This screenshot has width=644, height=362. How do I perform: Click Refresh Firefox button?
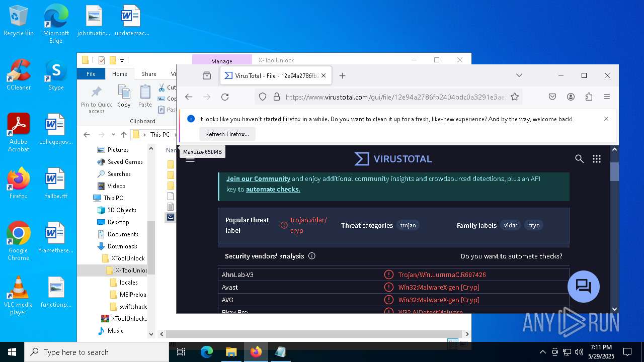point(227,134)
